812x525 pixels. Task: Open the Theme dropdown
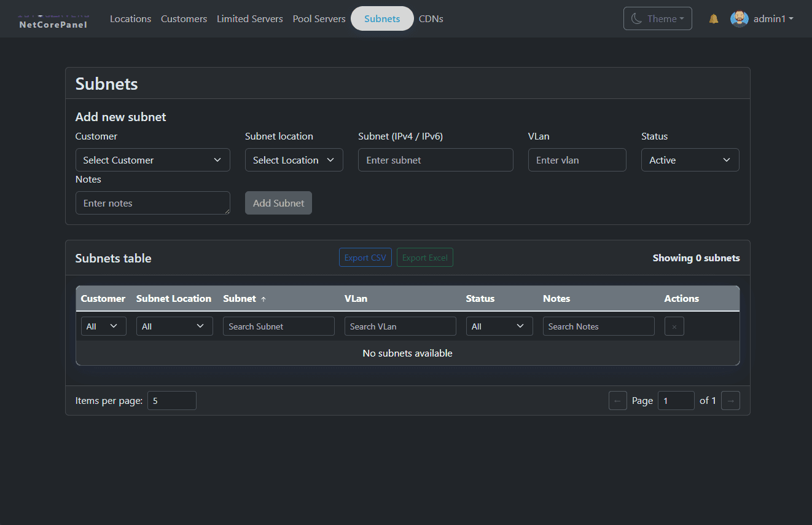[658, 19]
